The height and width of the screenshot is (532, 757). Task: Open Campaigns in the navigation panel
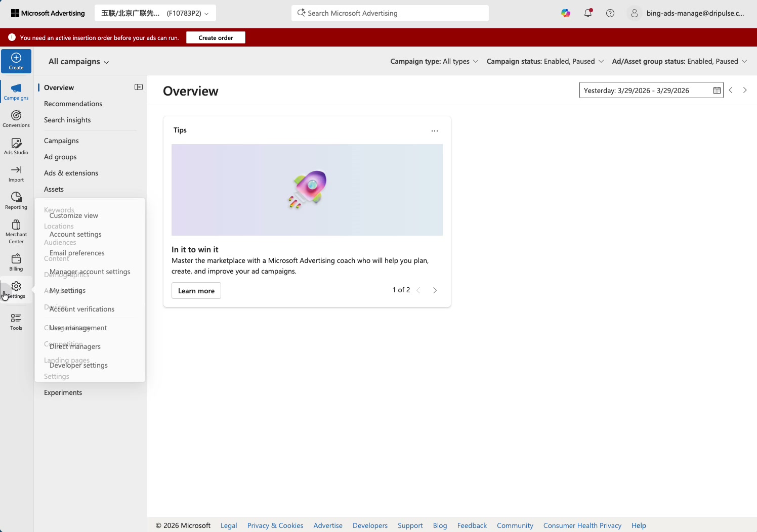click(61, 141)
